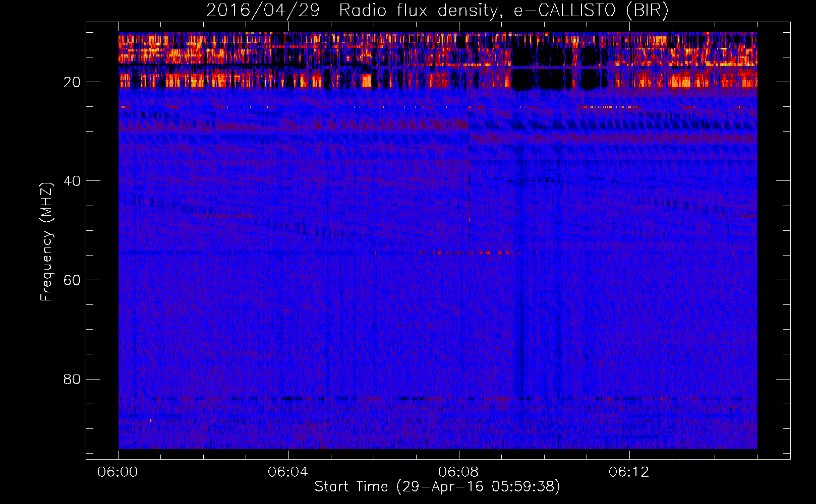Click the 06:08 time tick label
This screenshot has height=504, width=816.
(x=458, y=472)
